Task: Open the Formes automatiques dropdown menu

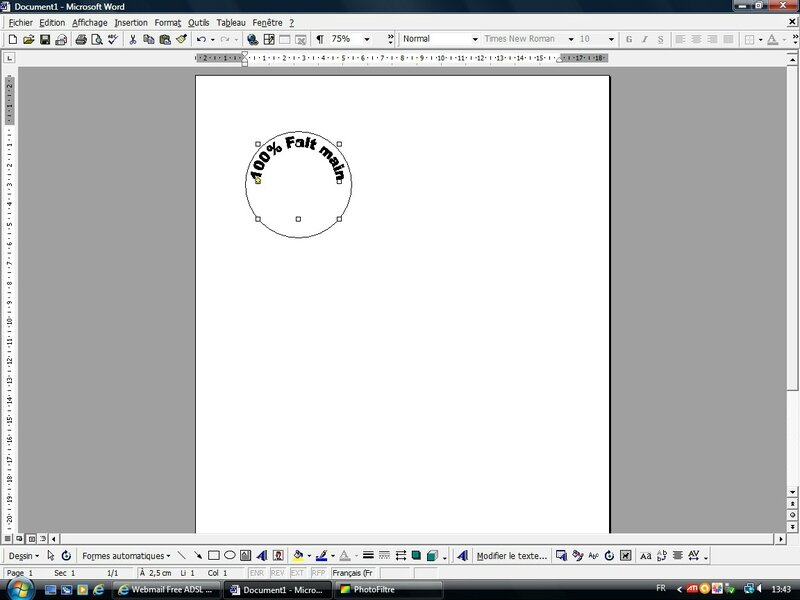Action: click(126, 555)
